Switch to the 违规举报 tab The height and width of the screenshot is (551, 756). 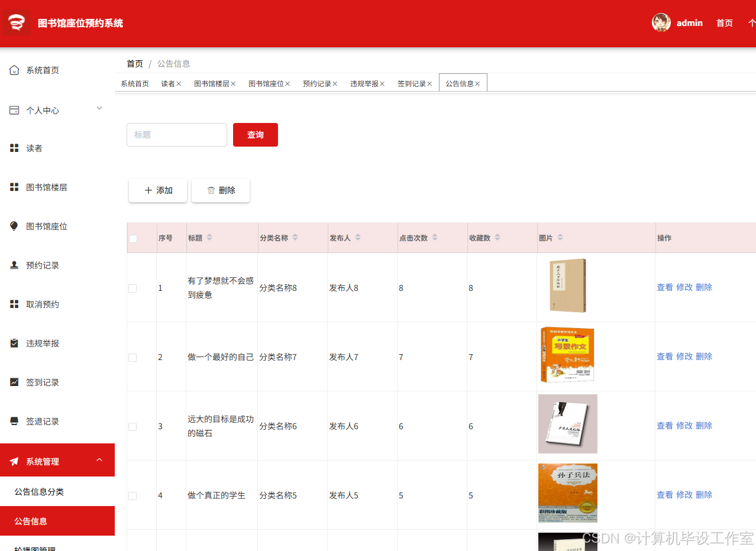click(x=364, y=84)
